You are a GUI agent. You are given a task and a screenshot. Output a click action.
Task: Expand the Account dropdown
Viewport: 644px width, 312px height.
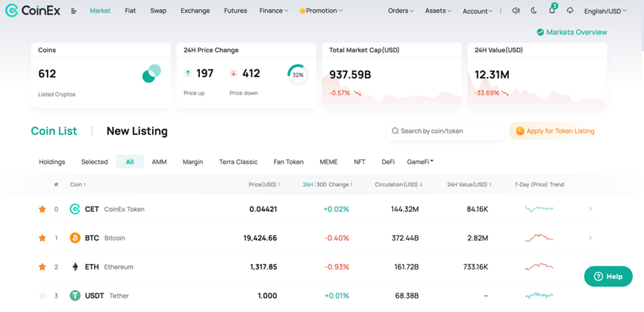[x=478, y=11]
